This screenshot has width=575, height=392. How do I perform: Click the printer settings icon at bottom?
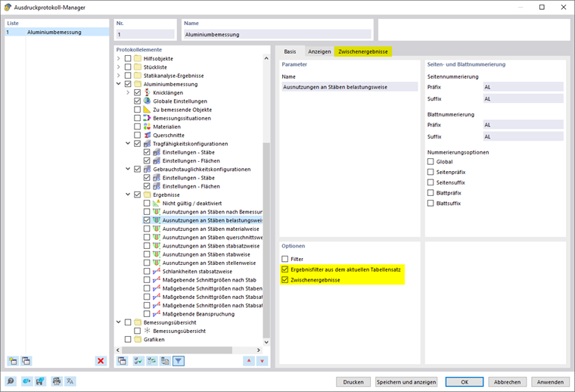pyautogui.click(x=57, y=381)
